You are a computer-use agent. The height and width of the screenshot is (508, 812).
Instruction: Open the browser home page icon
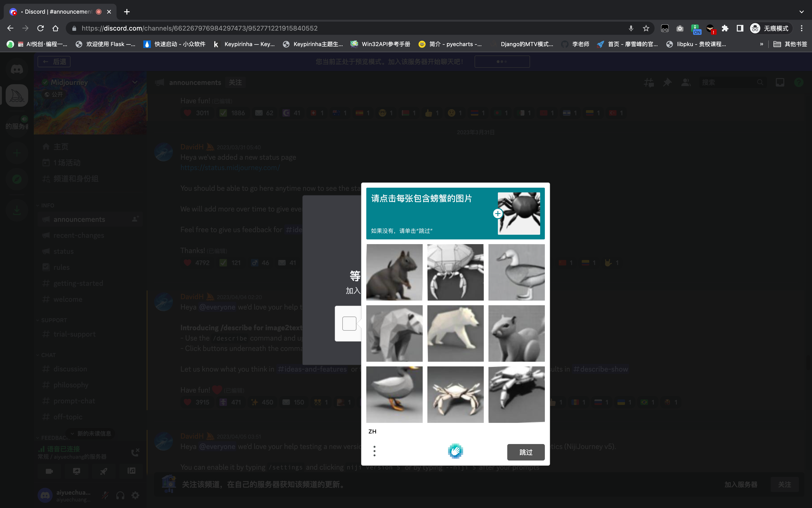click(56, 28)
